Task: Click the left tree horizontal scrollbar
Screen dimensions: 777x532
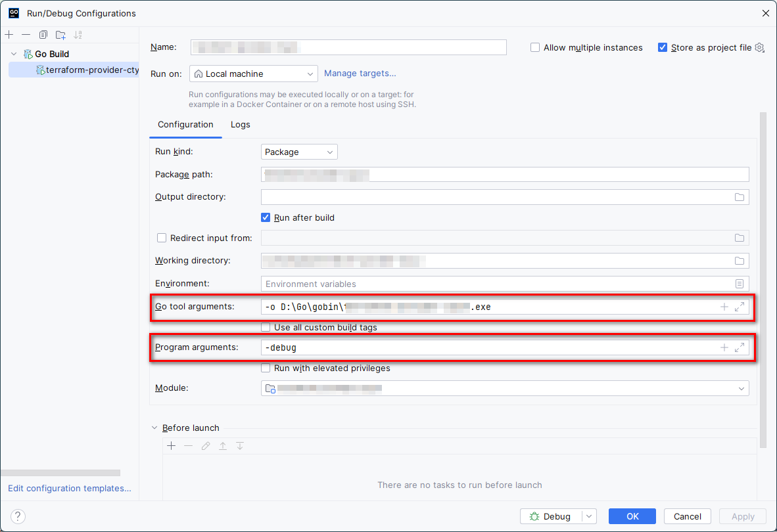Action: pyautogui.click(x=61, y=473)
